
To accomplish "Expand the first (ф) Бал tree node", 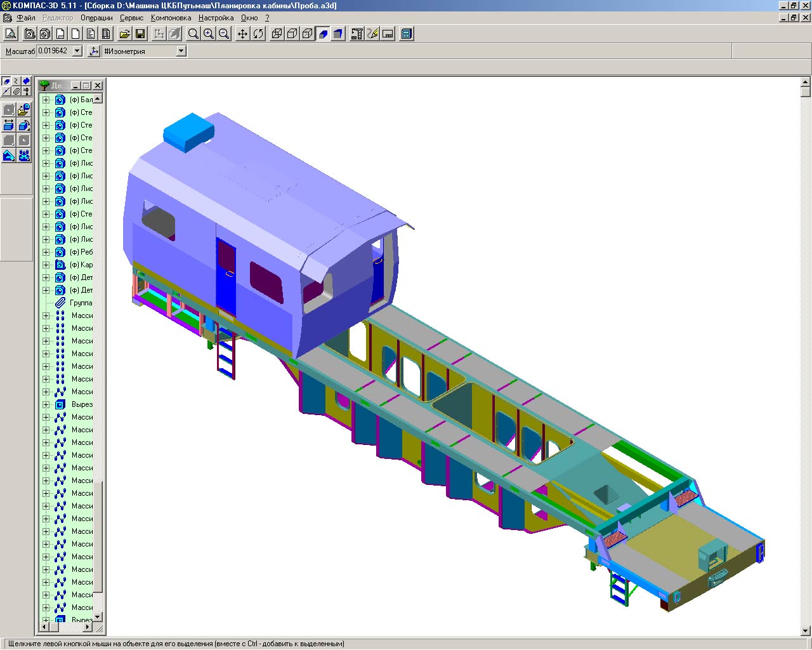I will coord(46,100).
